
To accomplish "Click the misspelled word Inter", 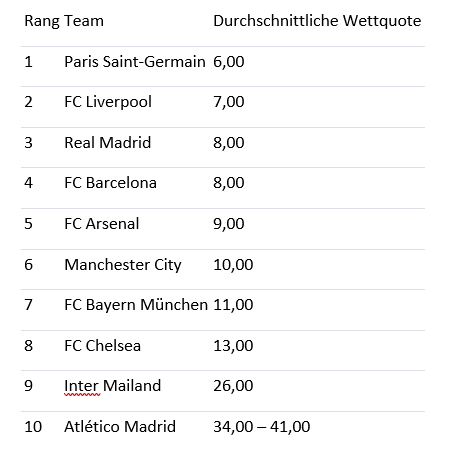I will coord(81,386).
